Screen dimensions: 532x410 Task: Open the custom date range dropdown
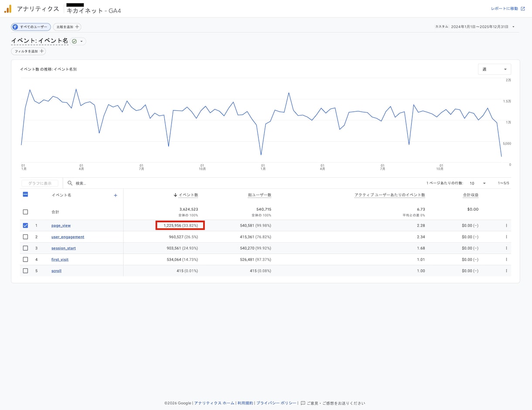[475, 27]
